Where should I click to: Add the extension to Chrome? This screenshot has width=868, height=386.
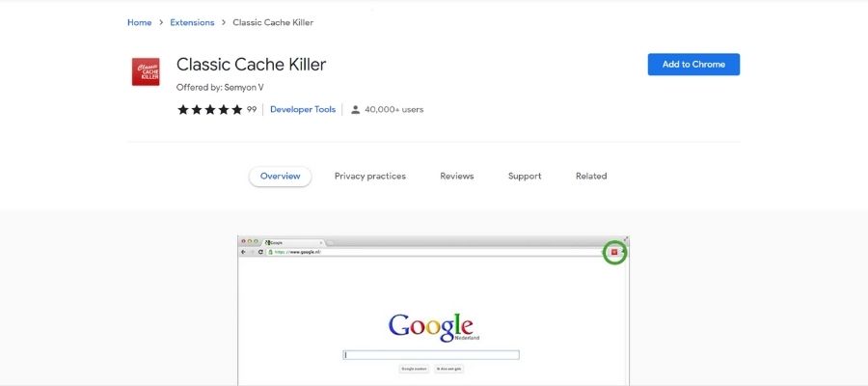click(x=693, y=65)
